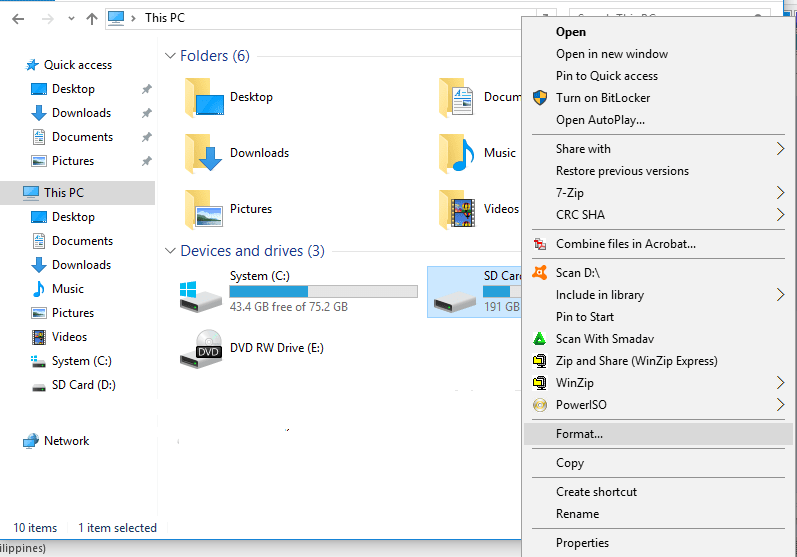Open Properties from the context menu
The image size is (797, 557).
tap(582, 543)
